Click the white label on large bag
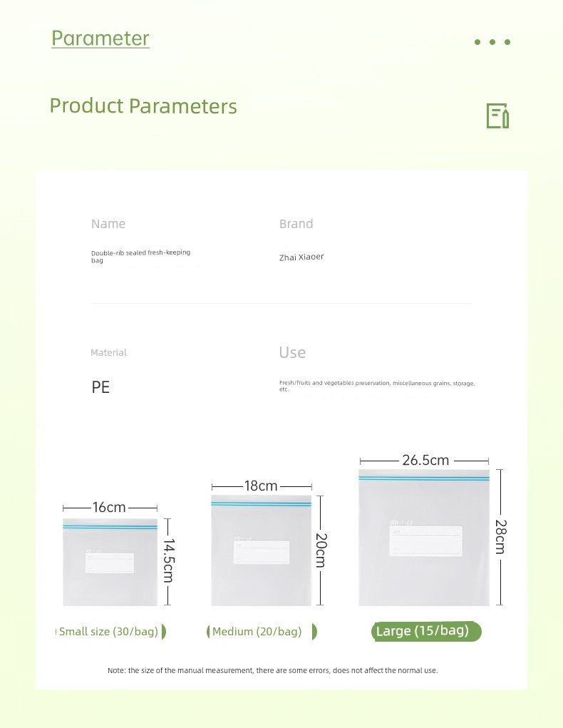The width and height of the screenshot is (563, 728). (425, 541)
